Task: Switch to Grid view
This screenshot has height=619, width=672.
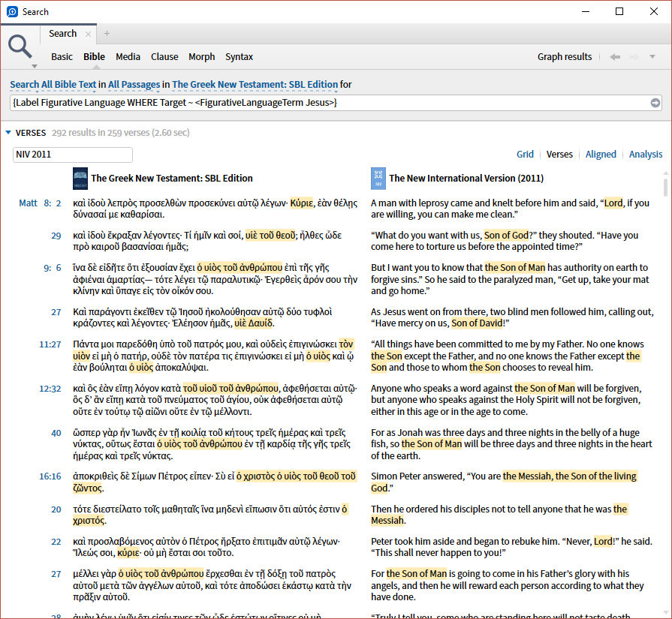Action: 525,155
